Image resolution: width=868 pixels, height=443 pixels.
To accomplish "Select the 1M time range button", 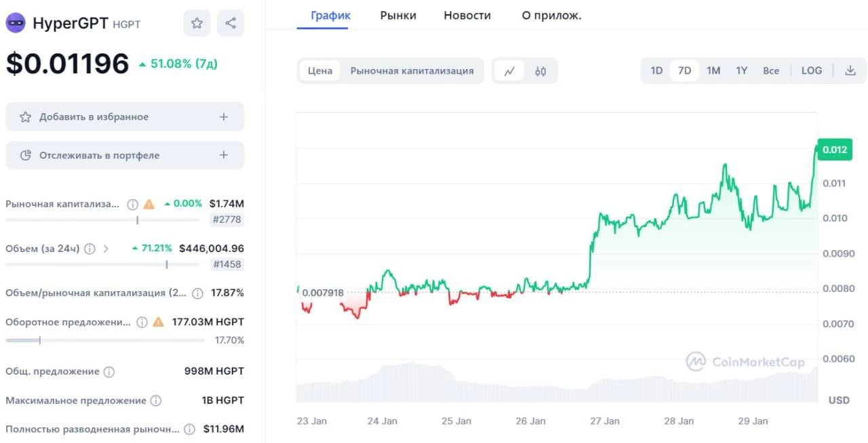I will tap(713, 70).
